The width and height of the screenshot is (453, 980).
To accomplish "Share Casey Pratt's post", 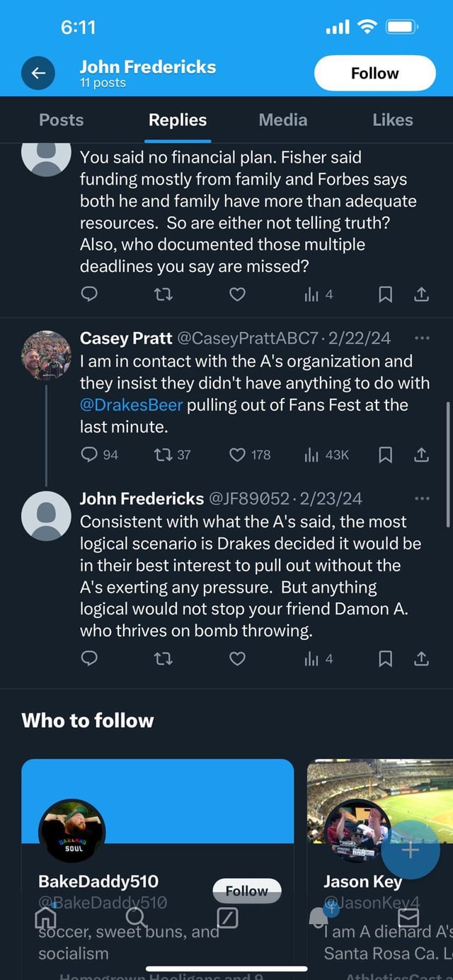I will click(x=421, y=455).
